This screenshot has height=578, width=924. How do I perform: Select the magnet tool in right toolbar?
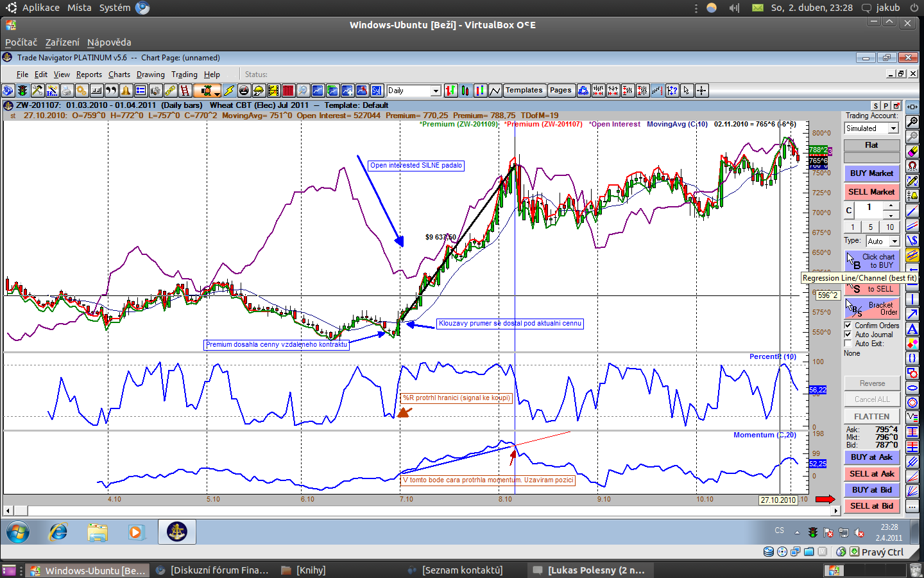tap(912, 166)
